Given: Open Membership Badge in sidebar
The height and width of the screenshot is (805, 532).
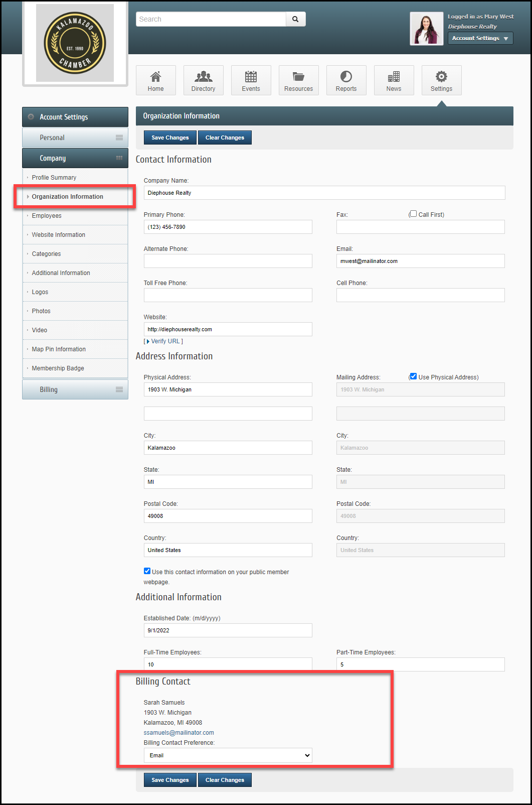Looking at the screenshot, I should tap(58, 368).
